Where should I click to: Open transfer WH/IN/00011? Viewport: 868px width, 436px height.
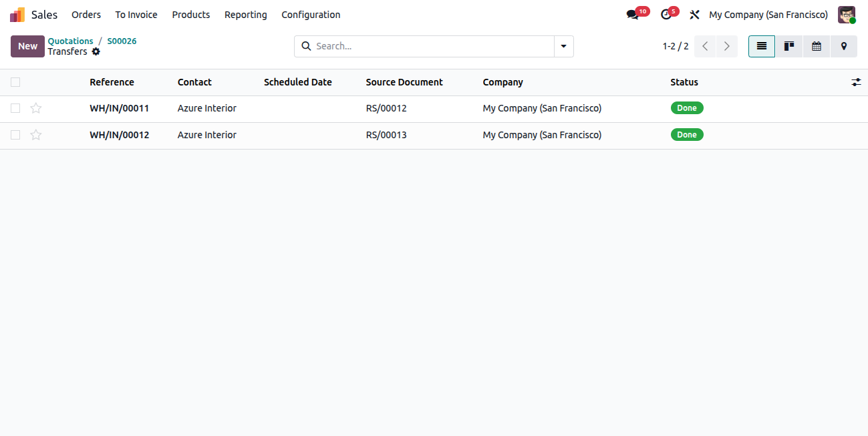click(120, 108)
